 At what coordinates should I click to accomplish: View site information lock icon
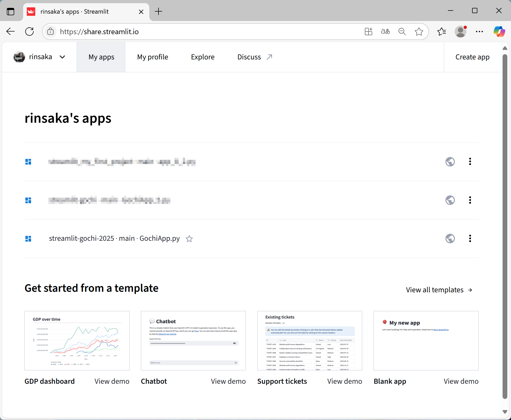click(x=50, y=32)
